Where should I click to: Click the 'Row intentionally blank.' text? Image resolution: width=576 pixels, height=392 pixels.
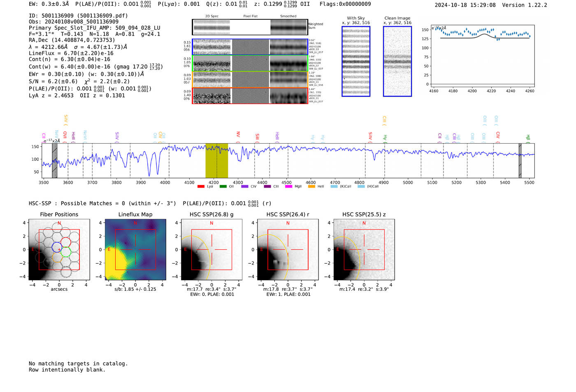(x=67, y=370)
